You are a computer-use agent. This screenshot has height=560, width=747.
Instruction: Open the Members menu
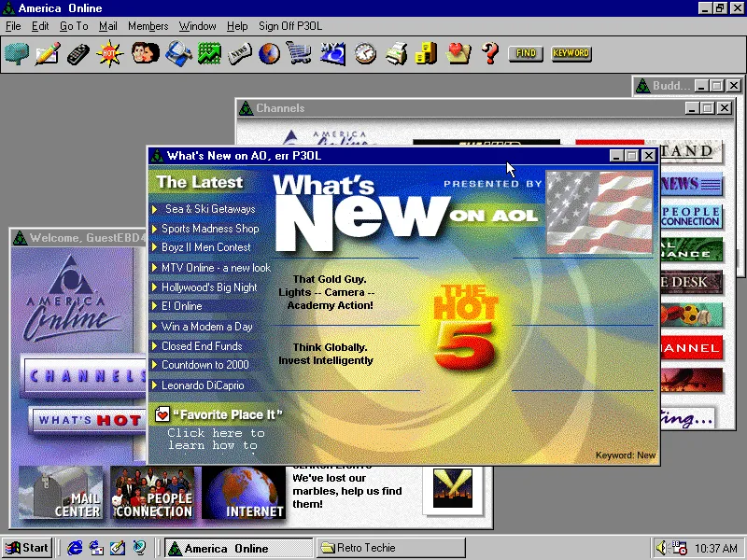148,26
